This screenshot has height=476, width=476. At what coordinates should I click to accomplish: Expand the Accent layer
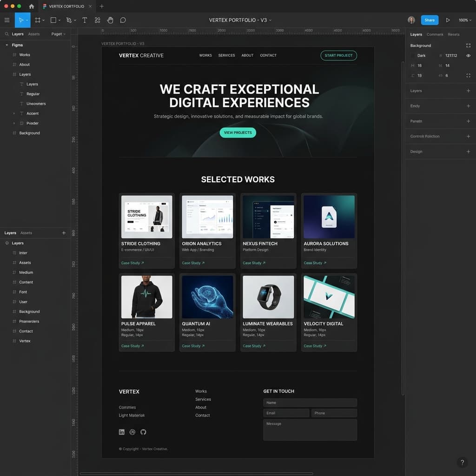coord(14,113)
